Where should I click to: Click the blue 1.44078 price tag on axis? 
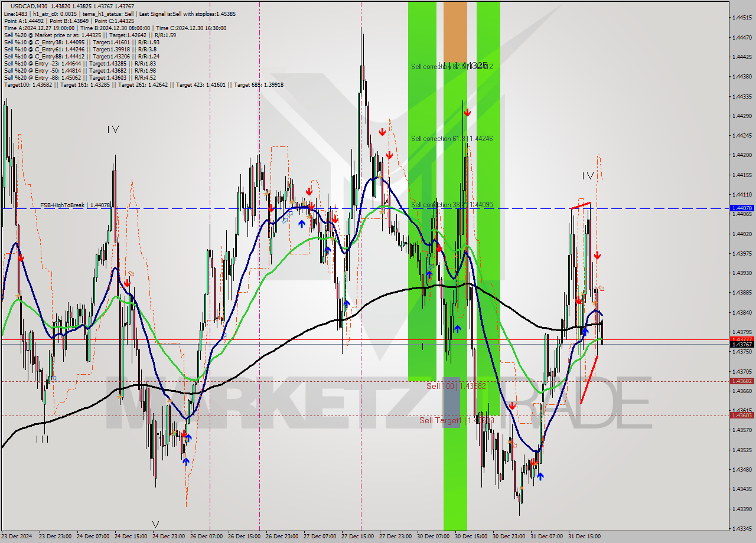(x=742, y=208)
